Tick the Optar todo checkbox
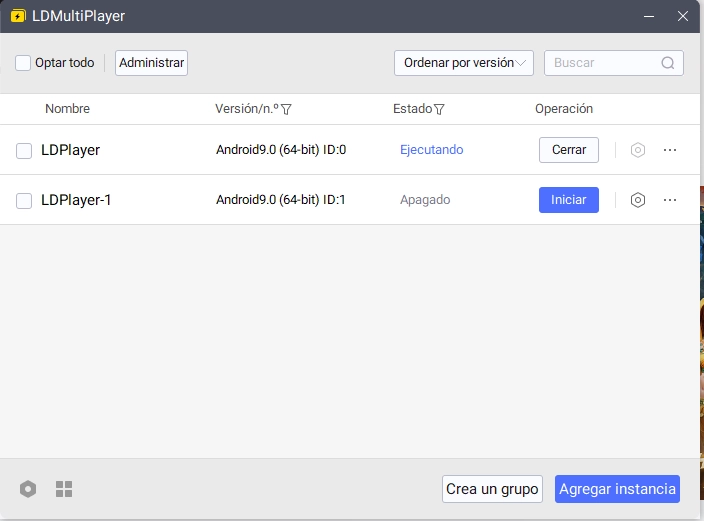This screenshot has width=704, height=521. 23,63
